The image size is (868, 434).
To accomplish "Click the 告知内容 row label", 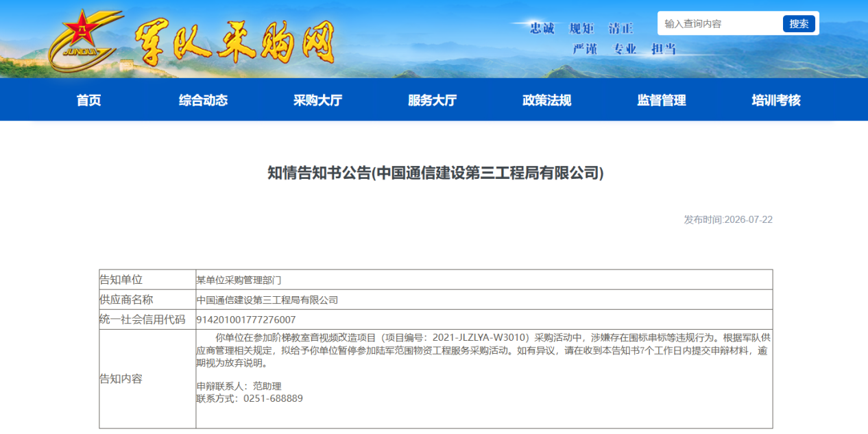I will point(121,378).
